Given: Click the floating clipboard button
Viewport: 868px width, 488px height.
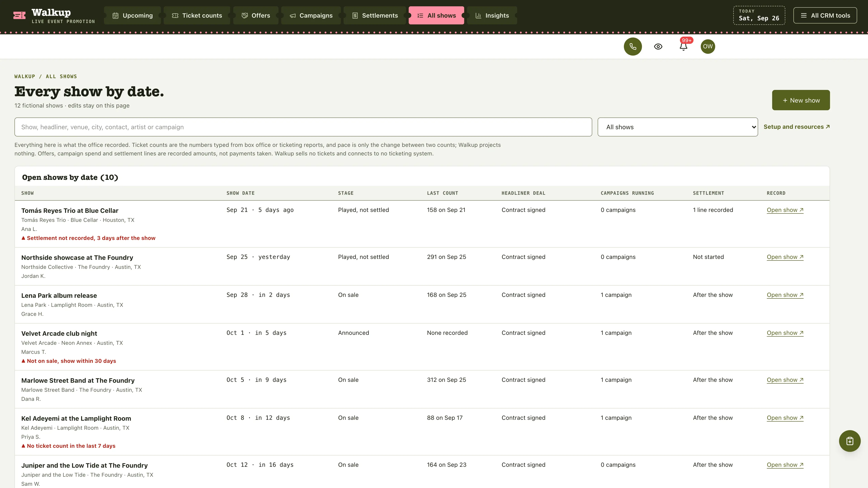Looking at the screenshot, I should (x=849, y=441).
